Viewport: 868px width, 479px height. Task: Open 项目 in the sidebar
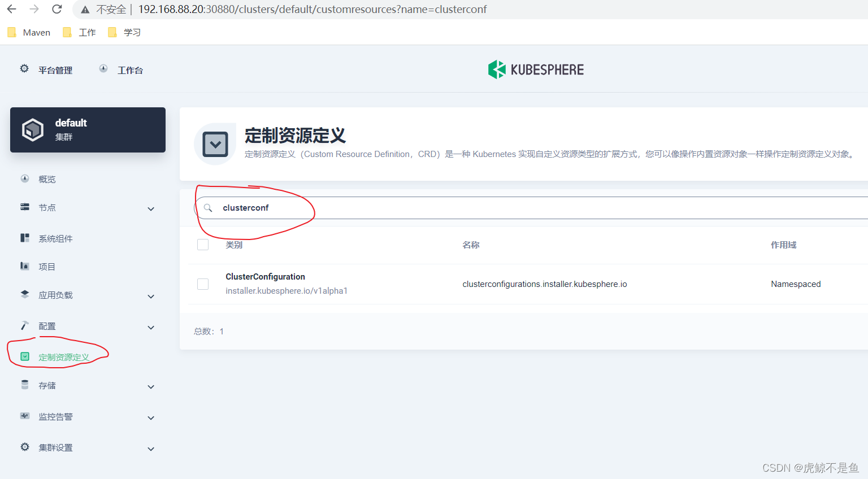point(47,267)
